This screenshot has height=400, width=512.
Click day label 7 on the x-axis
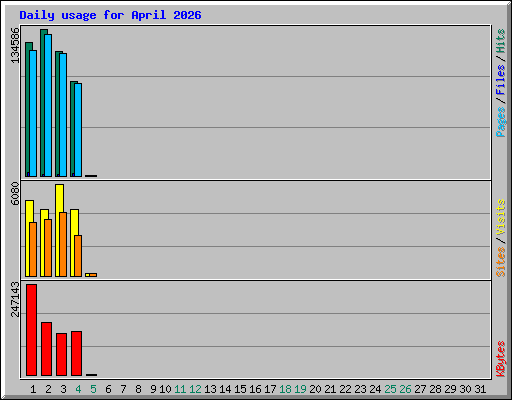pos(123,389)
